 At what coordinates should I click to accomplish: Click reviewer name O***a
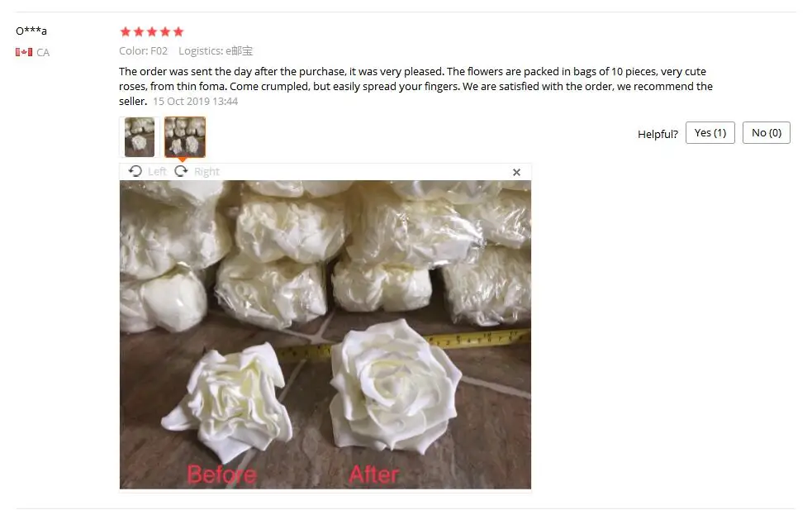pos(31,31)
